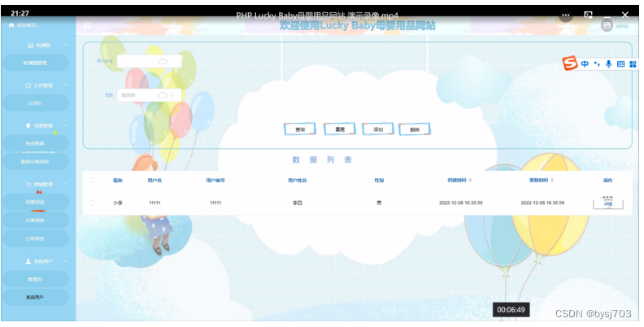644x327 pixels.
Task: Click the admin avatar image icon
Action: [x=607, y=25]
